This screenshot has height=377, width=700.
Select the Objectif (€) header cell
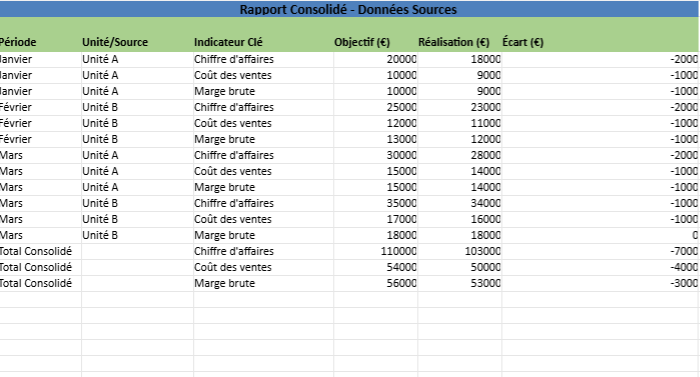[x=375, y=42]
